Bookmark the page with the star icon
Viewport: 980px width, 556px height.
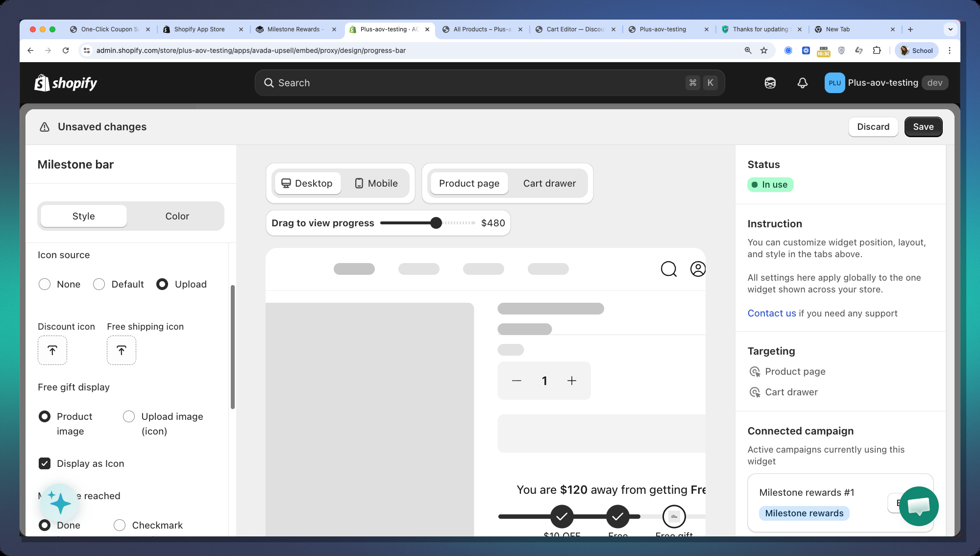tap(764, 50)
